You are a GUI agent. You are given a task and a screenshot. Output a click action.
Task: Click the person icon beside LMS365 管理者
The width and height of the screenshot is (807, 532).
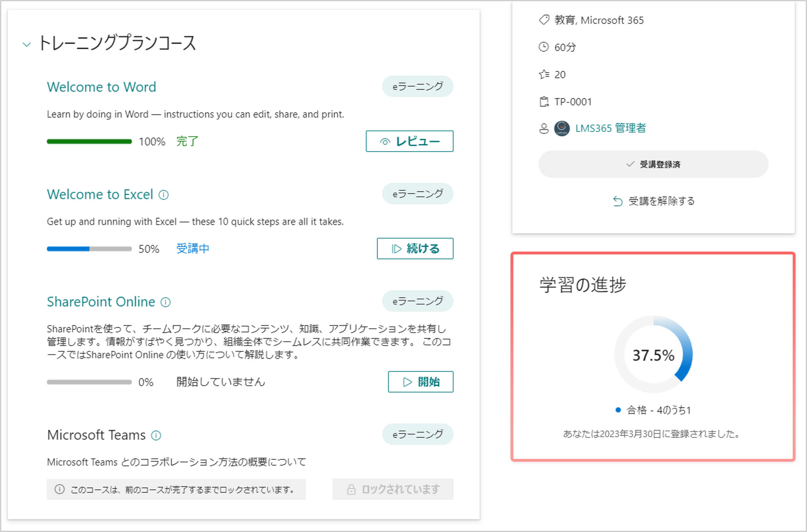tap(544, 129)
